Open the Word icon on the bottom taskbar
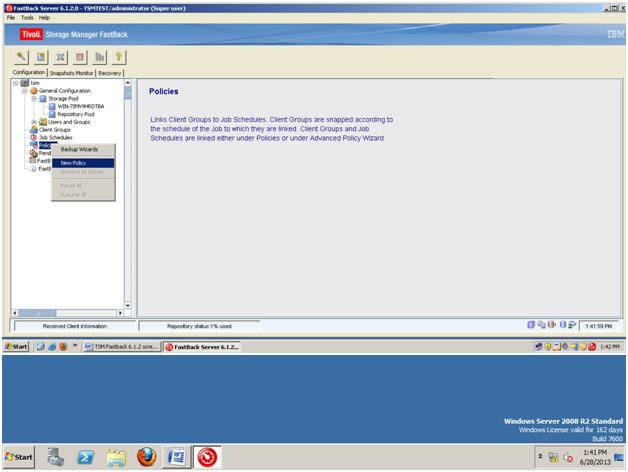 point(176,457)
